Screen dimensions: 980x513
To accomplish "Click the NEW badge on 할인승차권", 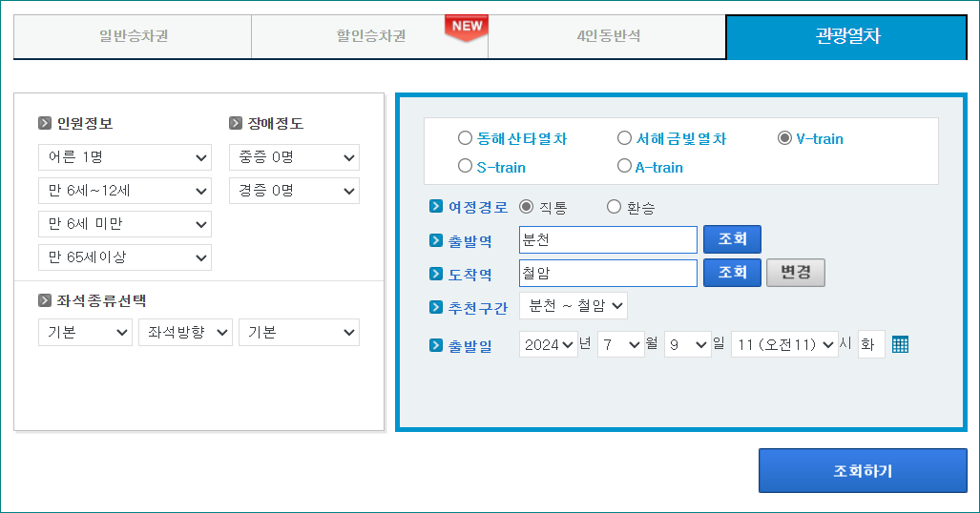I will click(x=467, y=28).
